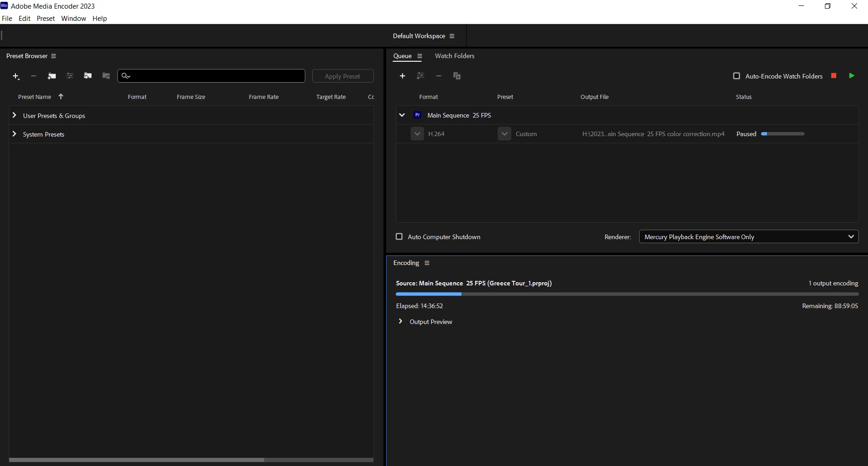
Task: Click Preset Name sort arrow
Action: point(61,97)
